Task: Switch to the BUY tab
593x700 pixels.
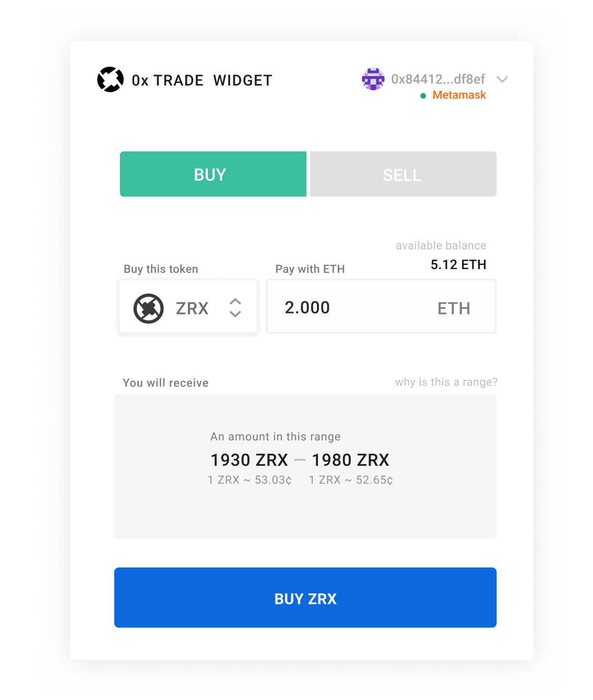Action: pos(213,174)
